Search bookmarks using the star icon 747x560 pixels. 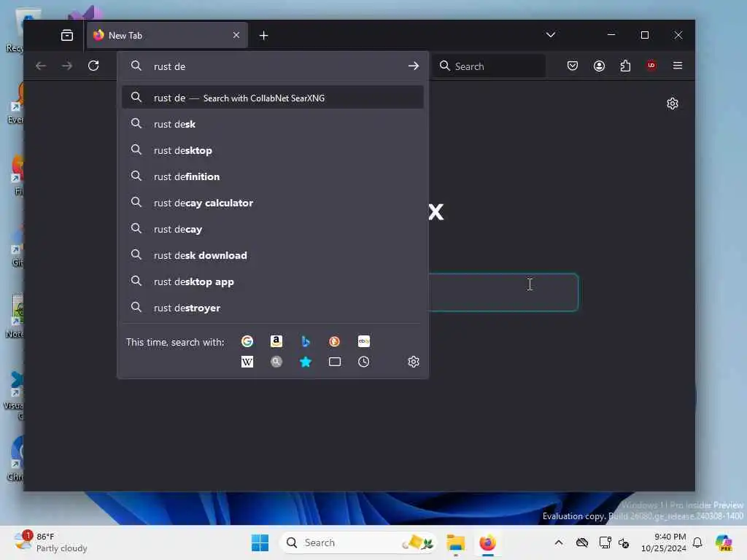tap(306, 362)
